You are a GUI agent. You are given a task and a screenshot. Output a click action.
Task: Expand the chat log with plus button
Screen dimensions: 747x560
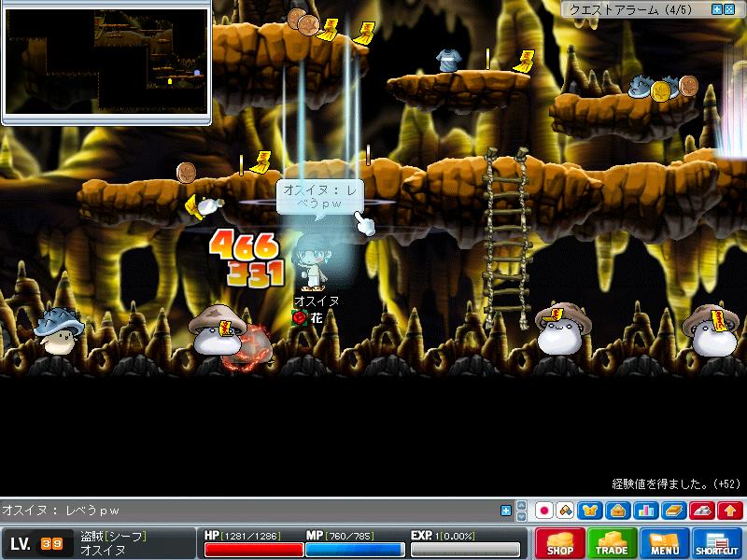tap(506, 511)
